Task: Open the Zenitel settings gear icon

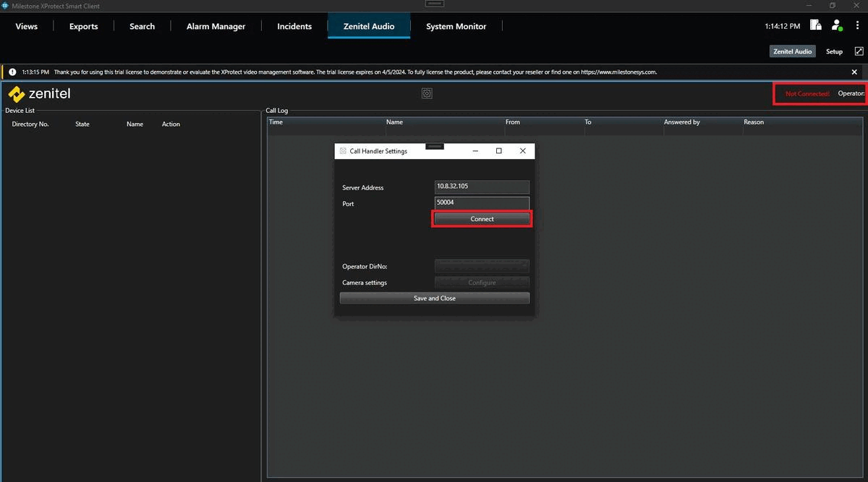Action: pyautogui.click(x=427, y=93)
